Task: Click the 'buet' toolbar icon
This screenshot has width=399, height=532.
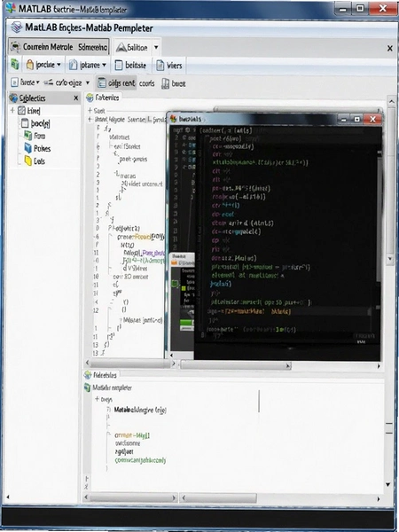Action: point(165,83)
